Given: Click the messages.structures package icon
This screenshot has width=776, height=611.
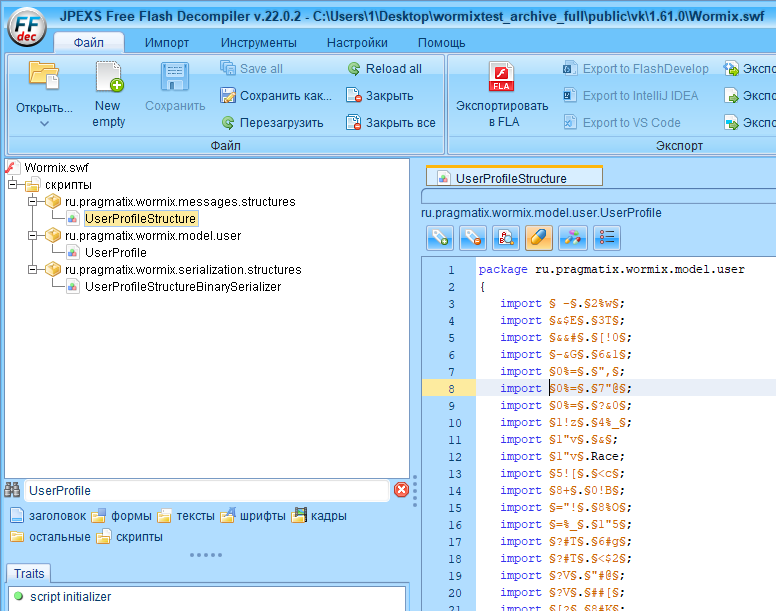Looking at the screenshot, I should point(53,201).
